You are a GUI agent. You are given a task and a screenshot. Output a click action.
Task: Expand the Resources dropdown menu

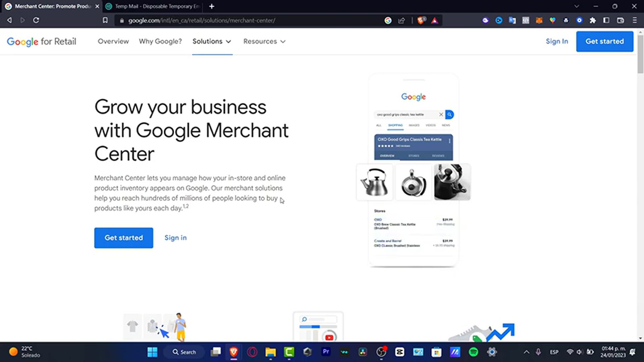264,41
